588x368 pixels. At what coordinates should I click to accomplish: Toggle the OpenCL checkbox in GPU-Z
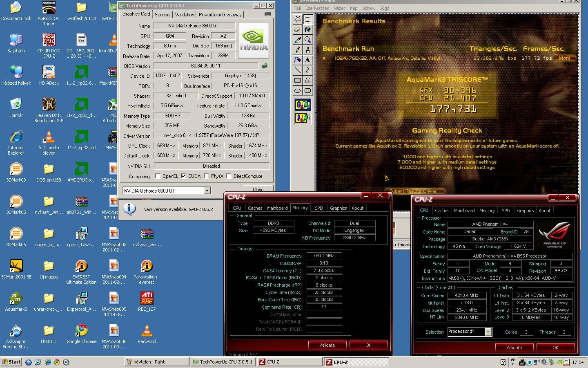click(158, 176)
